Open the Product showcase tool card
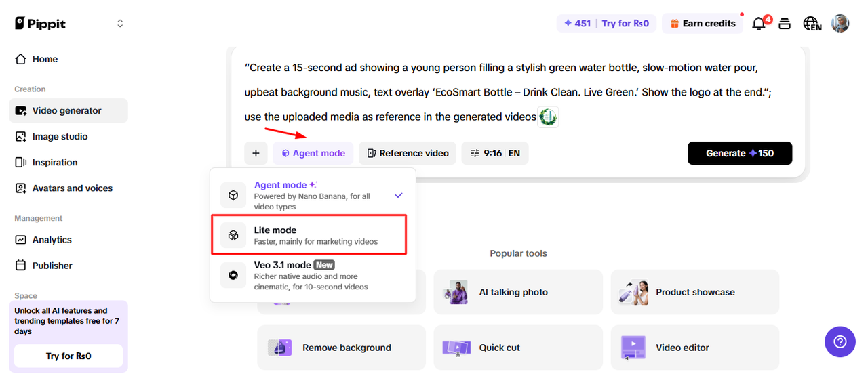 (694, 292)
